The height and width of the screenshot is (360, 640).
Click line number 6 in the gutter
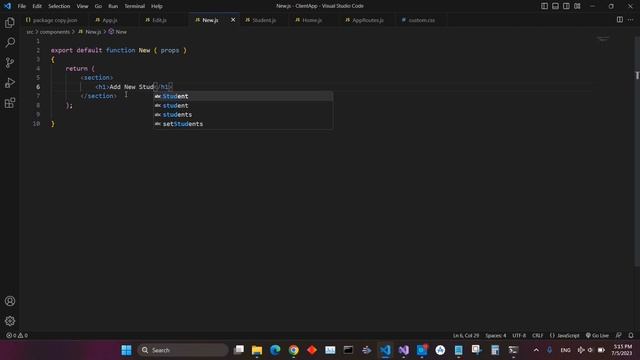[38, 87]
